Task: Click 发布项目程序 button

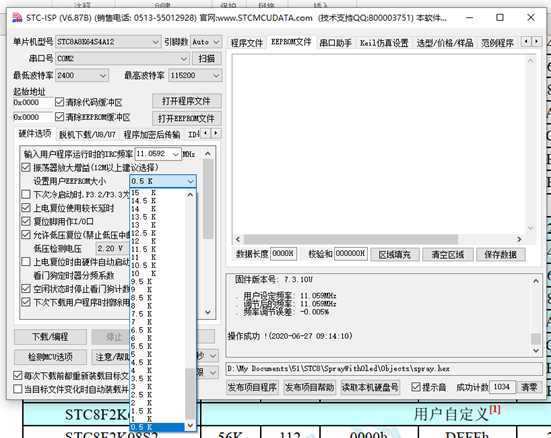Action: 252,387
